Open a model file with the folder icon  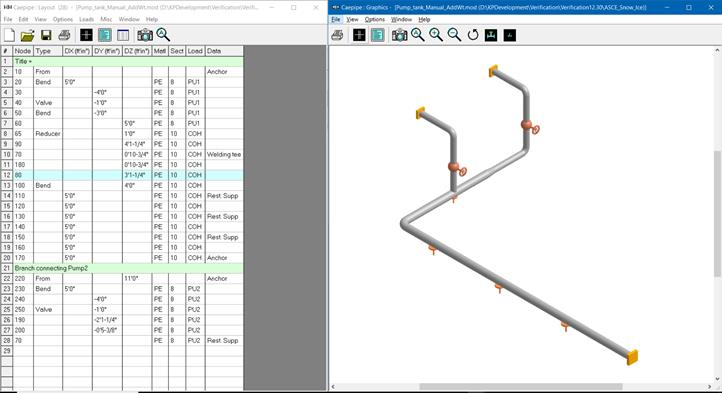click(28, 35)
